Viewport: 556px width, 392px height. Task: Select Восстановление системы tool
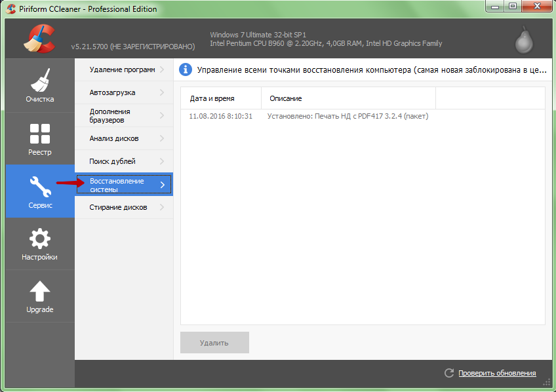(x=124, y=184)
